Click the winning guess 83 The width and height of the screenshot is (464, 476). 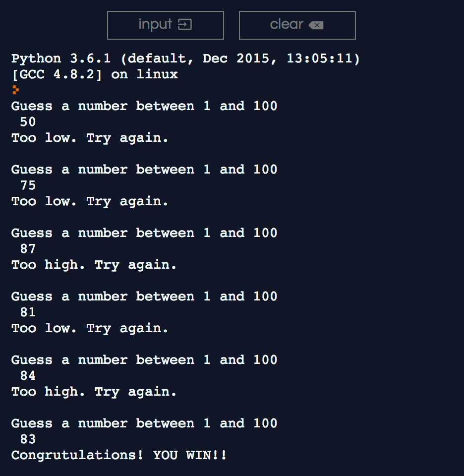tap(28, 439)
